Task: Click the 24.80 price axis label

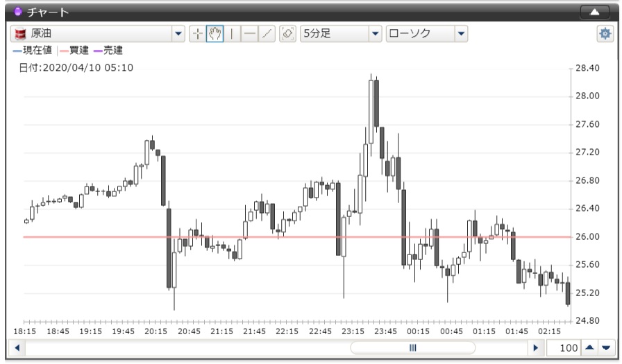Action: pyautogui.click(x=587, y=321)
